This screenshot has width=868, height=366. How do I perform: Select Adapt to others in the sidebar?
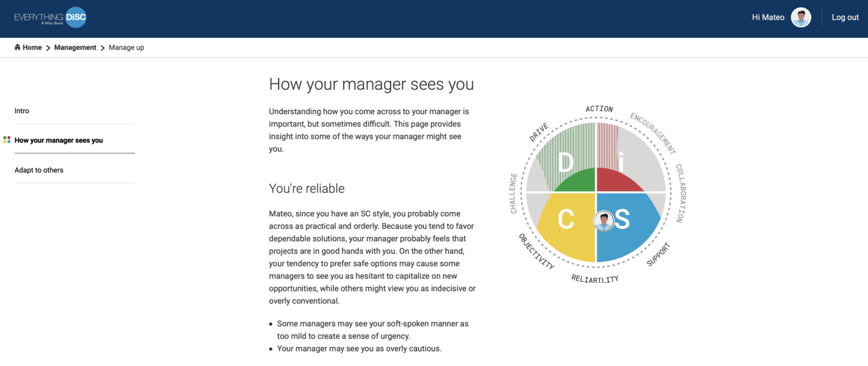[38, 169]
